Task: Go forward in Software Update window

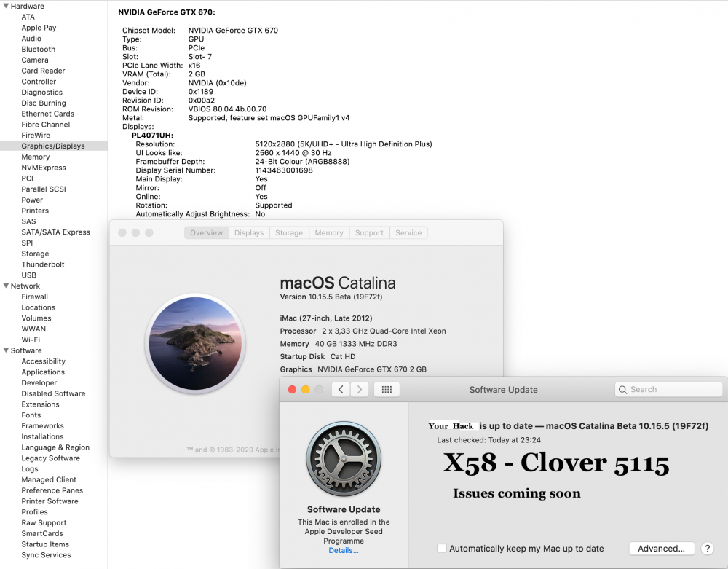Action: tap(360, 389)
